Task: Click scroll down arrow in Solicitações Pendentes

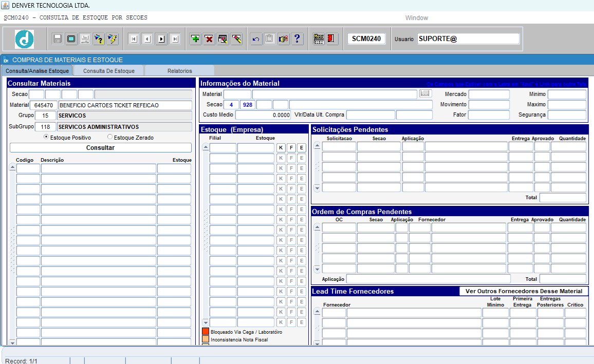Action: [x=317, y=188]
